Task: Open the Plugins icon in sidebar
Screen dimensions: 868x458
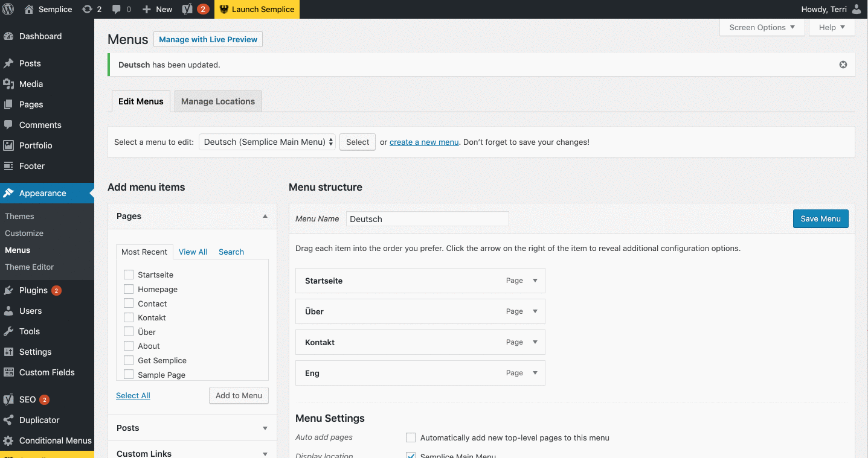Action: 10,290
